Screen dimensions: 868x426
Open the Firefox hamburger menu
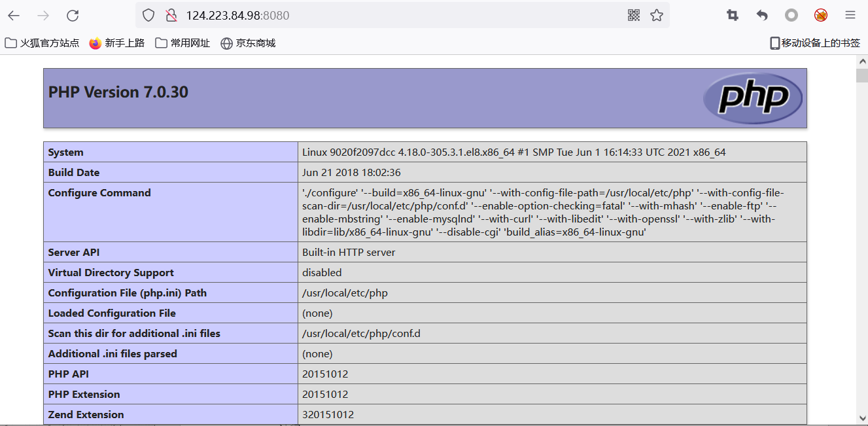(x=850, y=15)
